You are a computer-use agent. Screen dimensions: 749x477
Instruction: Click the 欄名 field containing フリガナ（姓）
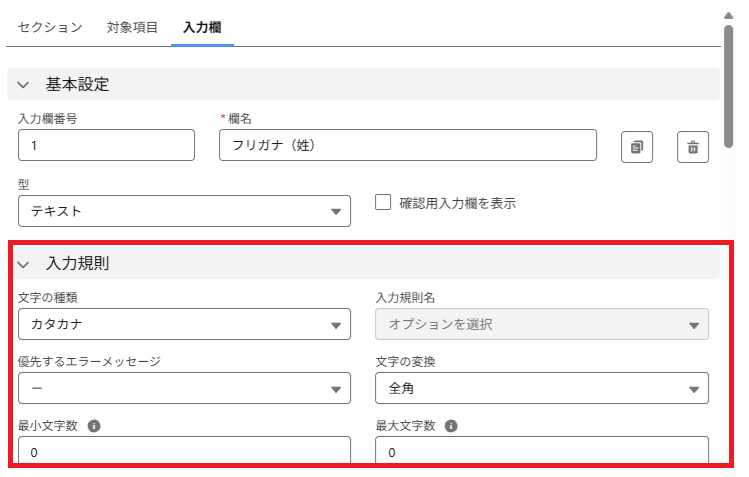(x=407, y=146)
